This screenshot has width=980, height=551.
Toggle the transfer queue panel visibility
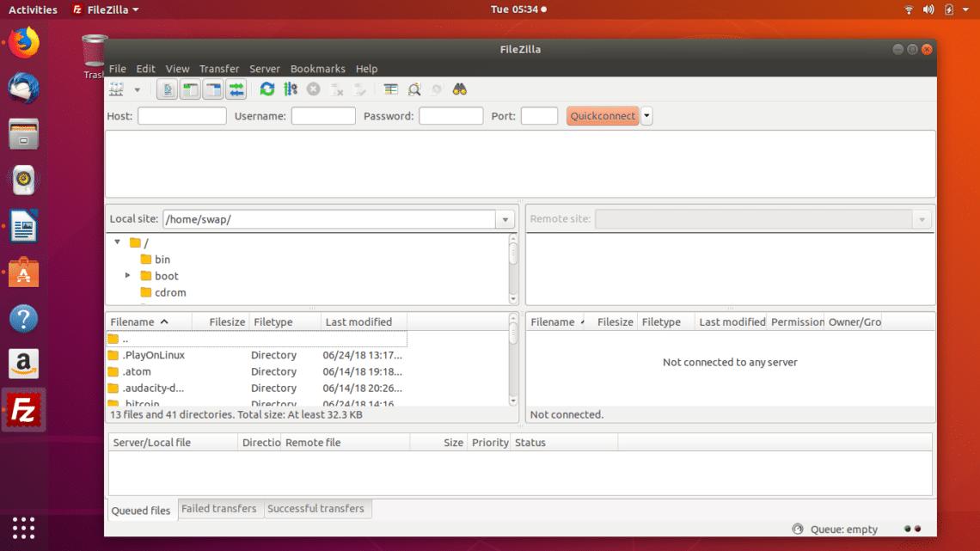pos(236,89)
